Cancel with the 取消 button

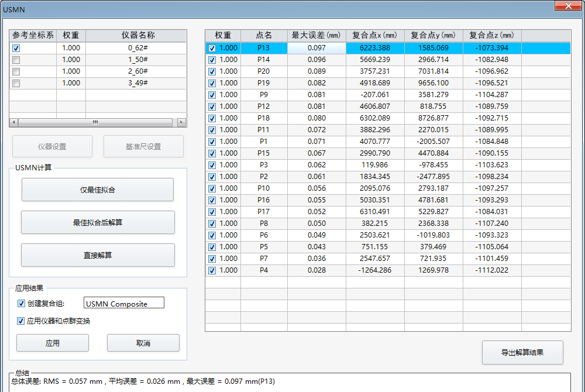click(x=143, y=343)
